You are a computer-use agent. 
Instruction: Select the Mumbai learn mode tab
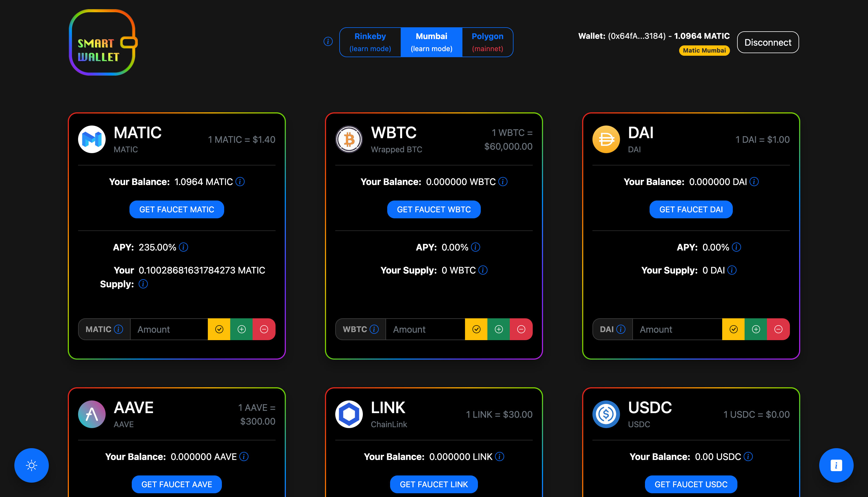431,42
